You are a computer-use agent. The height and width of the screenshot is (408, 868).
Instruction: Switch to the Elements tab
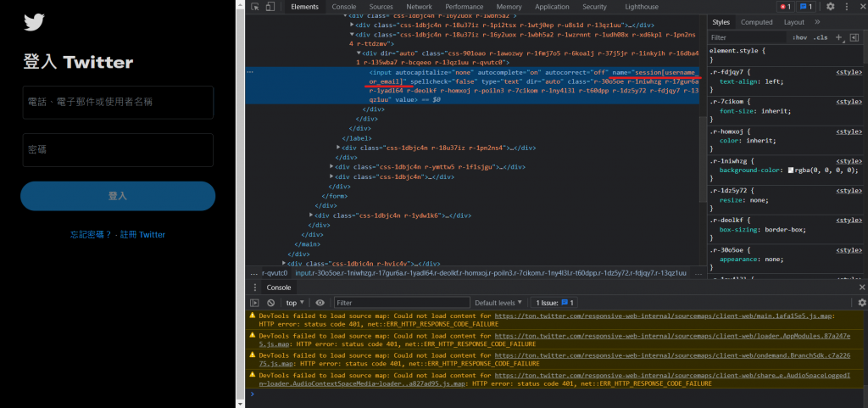click(x=304, y=7)
